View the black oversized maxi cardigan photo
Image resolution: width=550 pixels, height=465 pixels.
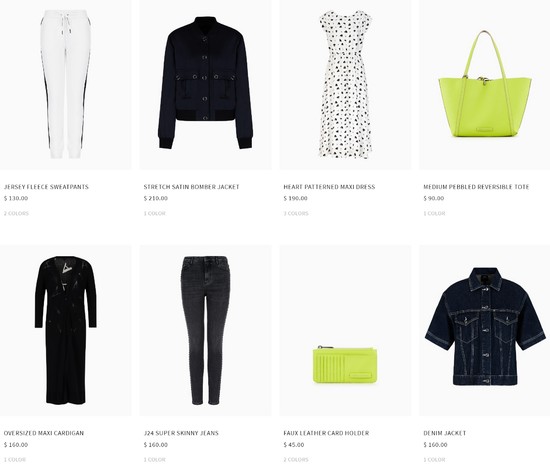click(66, 330)
